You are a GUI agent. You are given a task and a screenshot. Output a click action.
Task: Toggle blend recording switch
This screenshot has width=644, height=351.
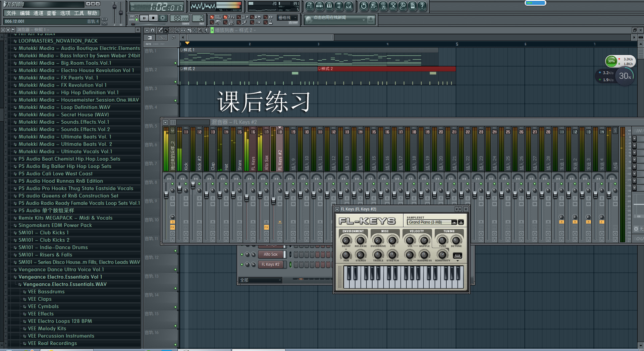pos(239,17)
